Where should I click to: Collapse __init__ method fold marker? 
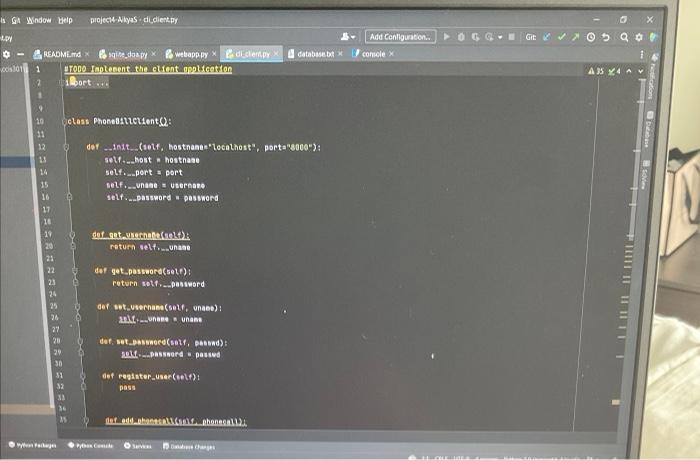tap(66, 147)
